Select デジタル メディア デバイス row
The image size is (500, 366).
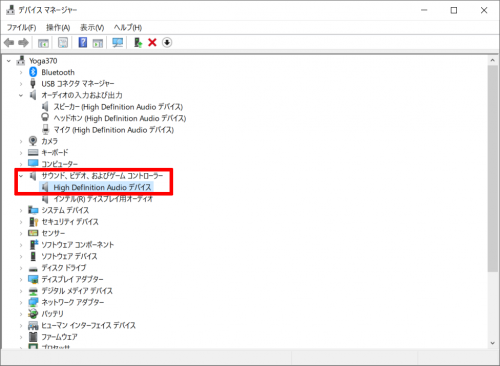[x=77, y=291]
